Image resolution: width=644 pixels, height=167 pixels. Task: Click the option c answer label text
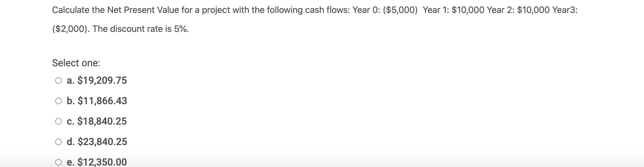point(97,121)
